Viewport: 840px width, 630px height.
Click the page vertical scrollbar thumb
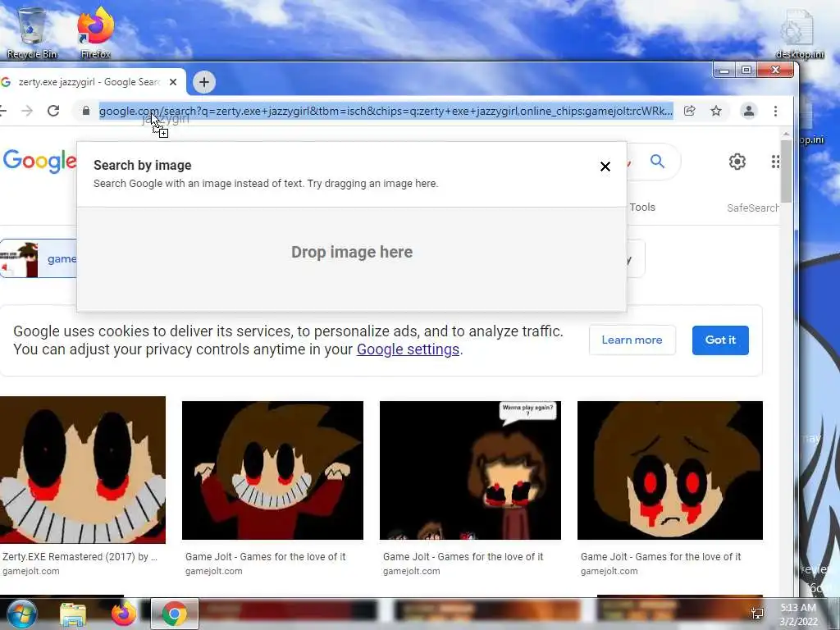coord(786,171)
